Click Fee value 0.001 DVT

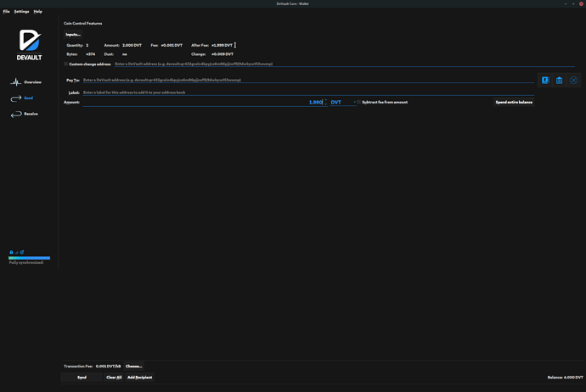coord(172,45)
